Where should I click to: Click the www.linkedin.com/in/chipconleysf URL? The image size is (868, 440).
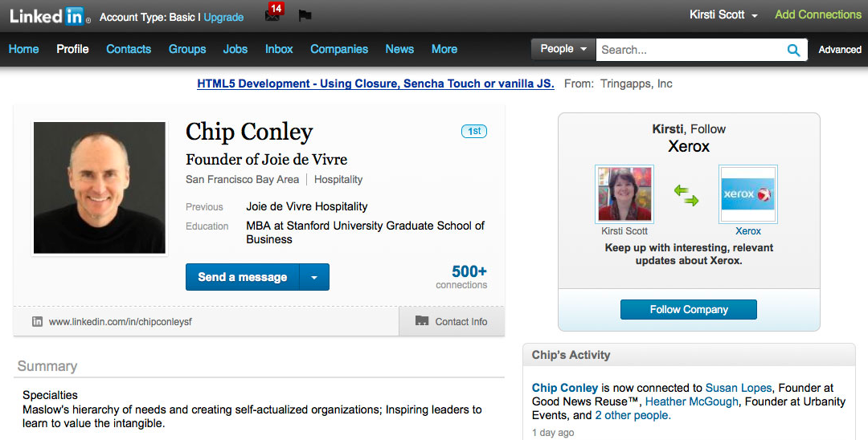point(120,322)
